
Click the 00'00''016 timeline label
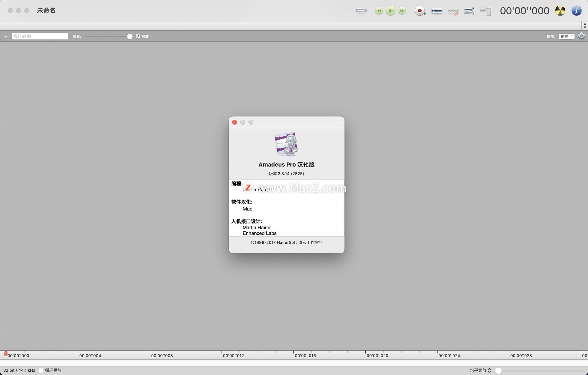coord(305,356)
